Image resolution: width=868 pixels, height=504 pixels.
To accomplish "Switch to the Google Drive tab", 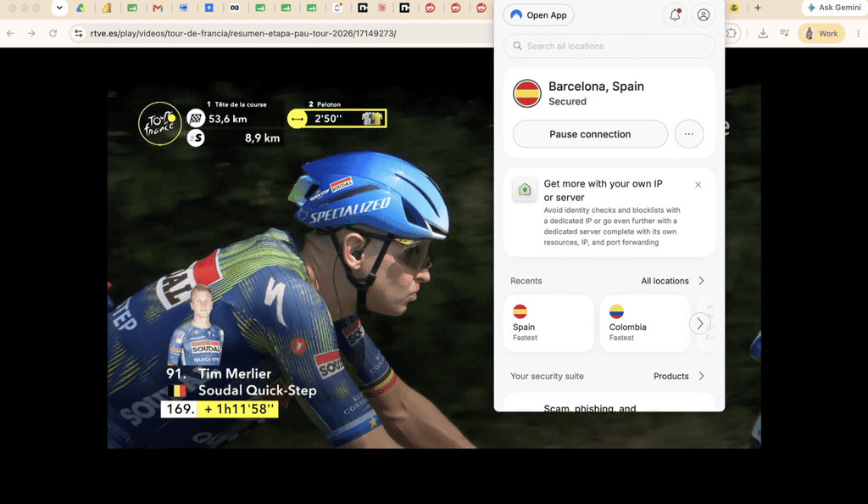I will tap(81, 8).
